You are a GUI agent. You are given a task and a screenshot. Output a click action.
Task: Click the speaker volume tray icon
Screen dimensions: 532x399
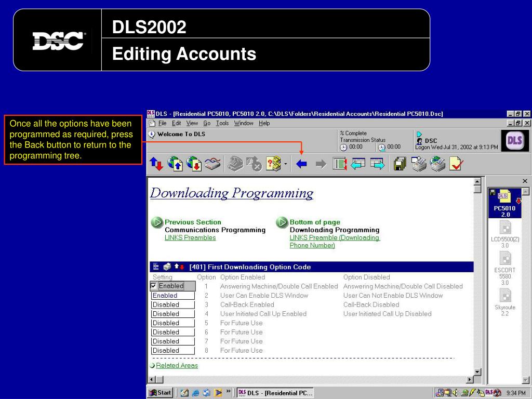tap(455, 393)
